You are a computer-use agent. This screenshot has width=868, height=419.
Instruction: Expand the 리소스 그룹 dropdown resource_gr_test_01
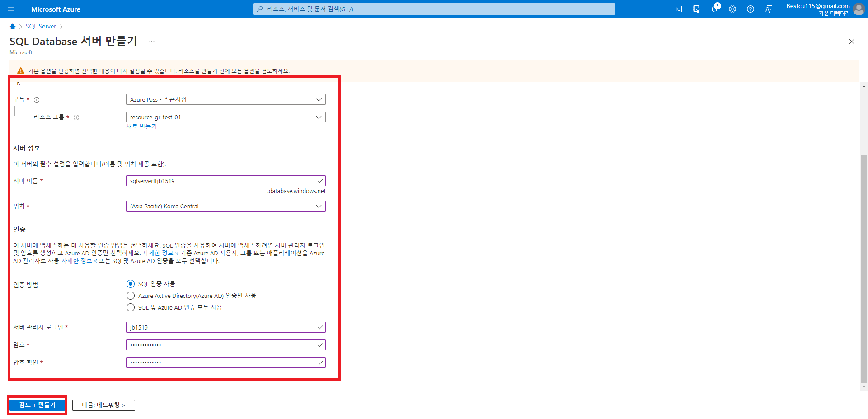tap(226, 117)
